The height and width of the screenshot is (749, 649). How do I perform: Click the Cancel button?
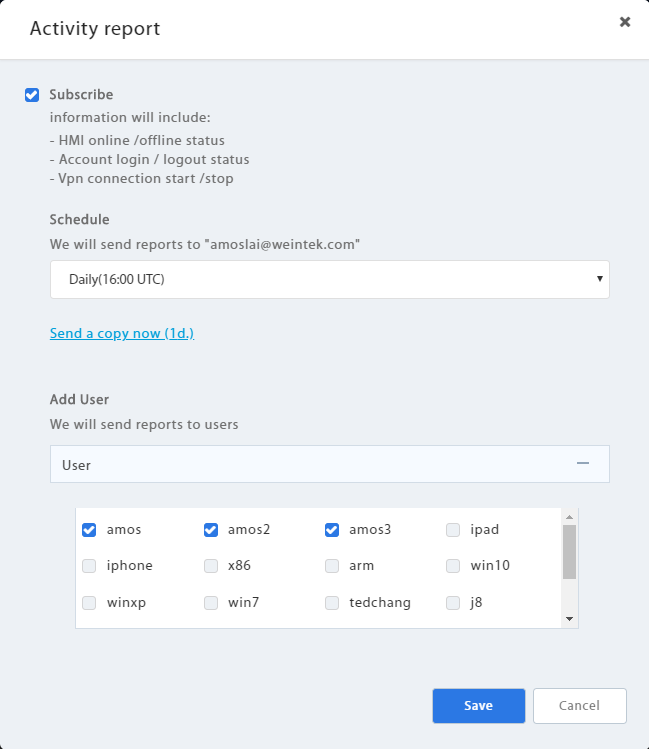pos(579,706)
